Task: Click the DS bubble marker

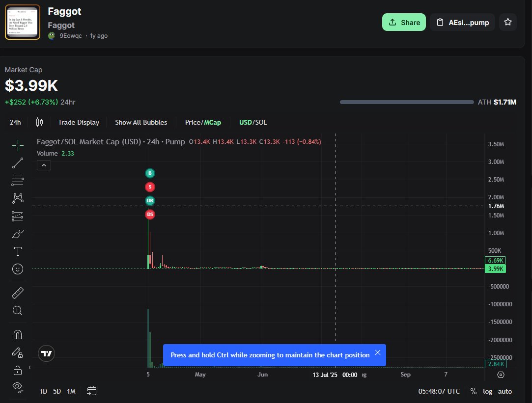Action: pos(150,215)
